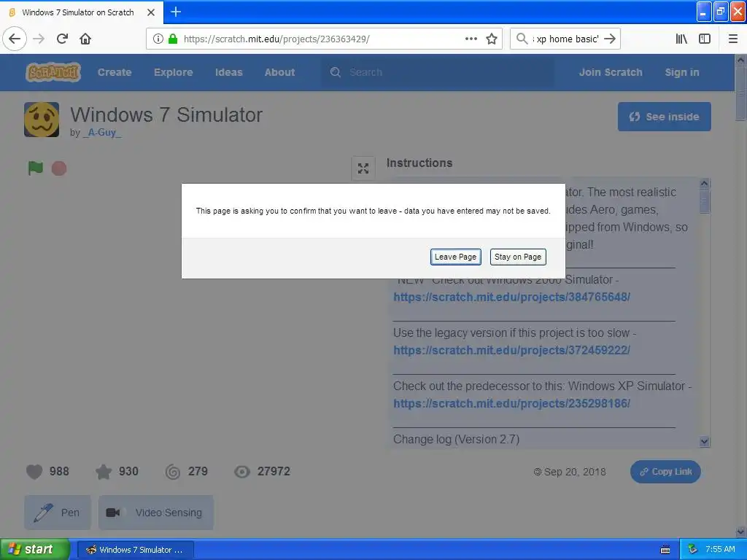Click the remixes spiral icon

pos(172,472)
